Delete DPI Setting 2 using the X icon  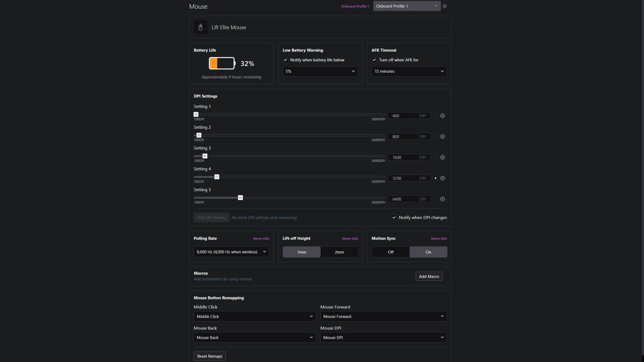442,137
